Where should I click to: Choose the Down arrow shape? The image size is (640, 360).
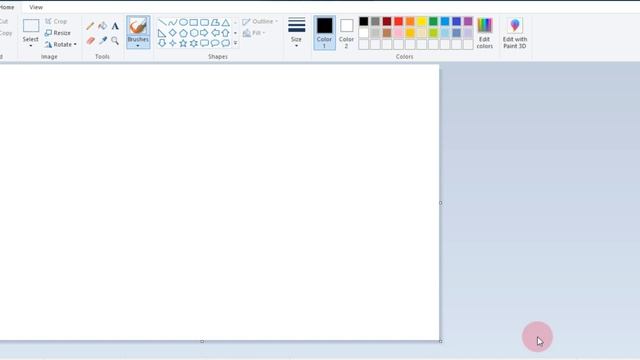pos(162,43)
